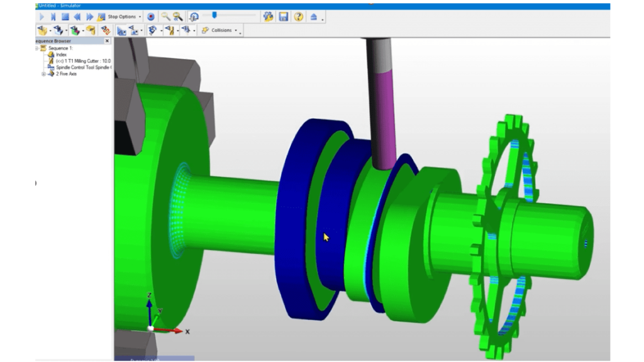Toggle the pause playback control
This screenshot has height=362, width=644.
click(x=53, y=16)
